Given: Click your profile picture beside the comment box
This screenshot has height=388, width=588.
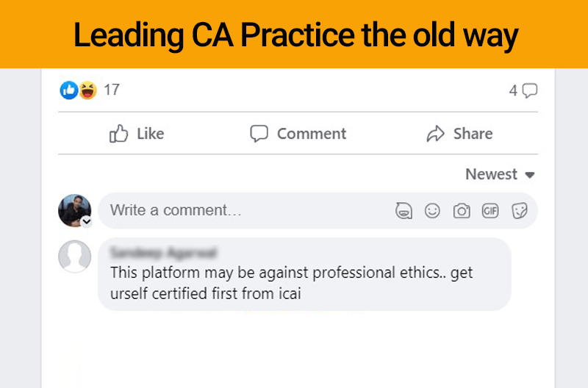Looking at the screenshot, I should [x=73, y=209].
